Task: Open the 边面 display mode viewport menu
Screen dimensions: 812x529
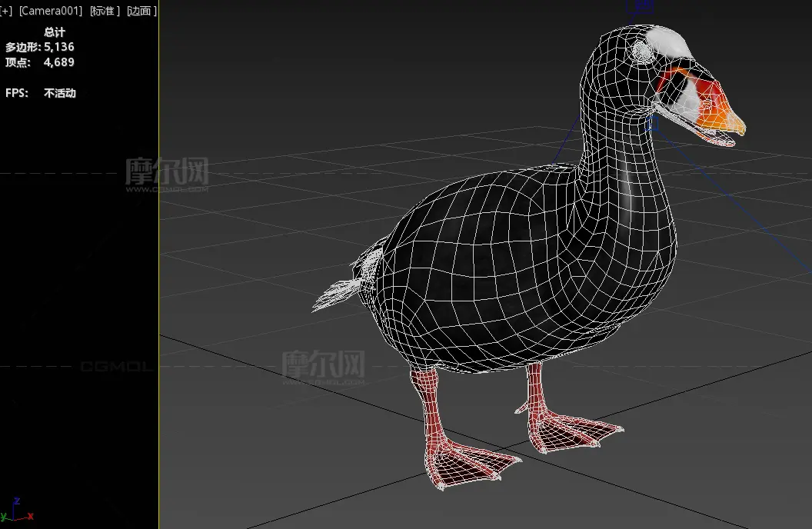Action: [x=141, y=11]
